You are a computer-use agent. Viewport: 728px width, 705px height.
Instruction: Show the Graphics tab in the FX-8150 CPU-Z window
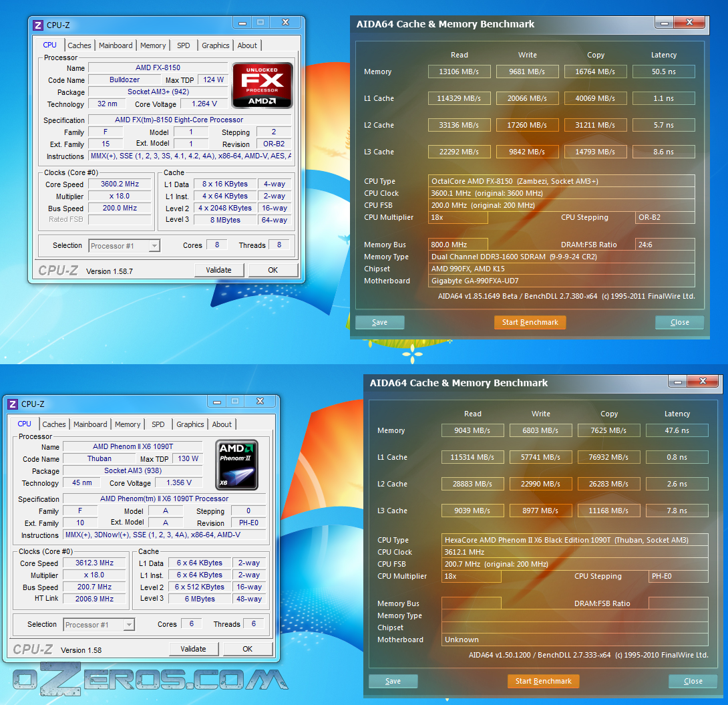point(216,45)
